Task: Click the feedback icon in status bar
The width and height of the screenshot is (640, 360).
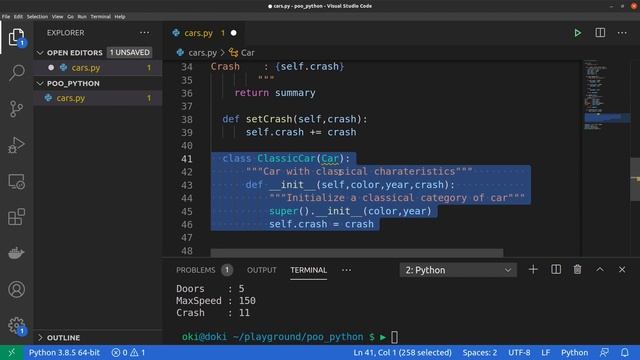Action: tap(604, 352)
